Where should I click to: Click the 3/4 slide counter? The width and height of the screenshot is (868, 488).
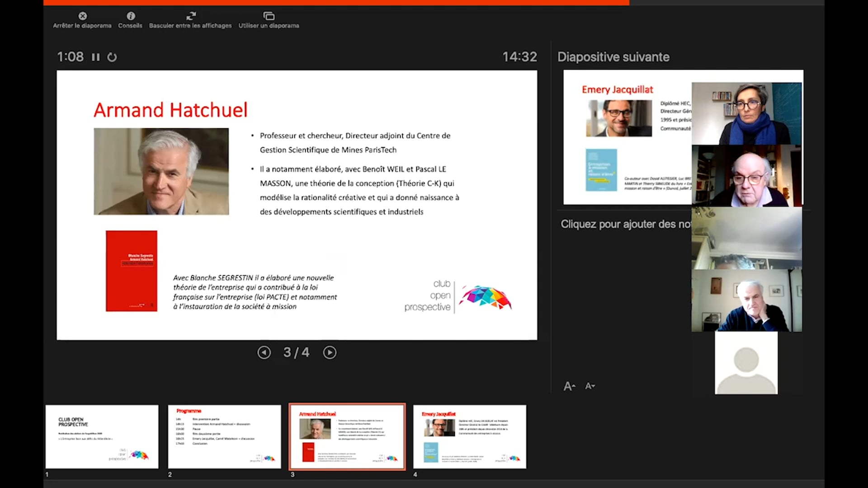click(296, 352)
